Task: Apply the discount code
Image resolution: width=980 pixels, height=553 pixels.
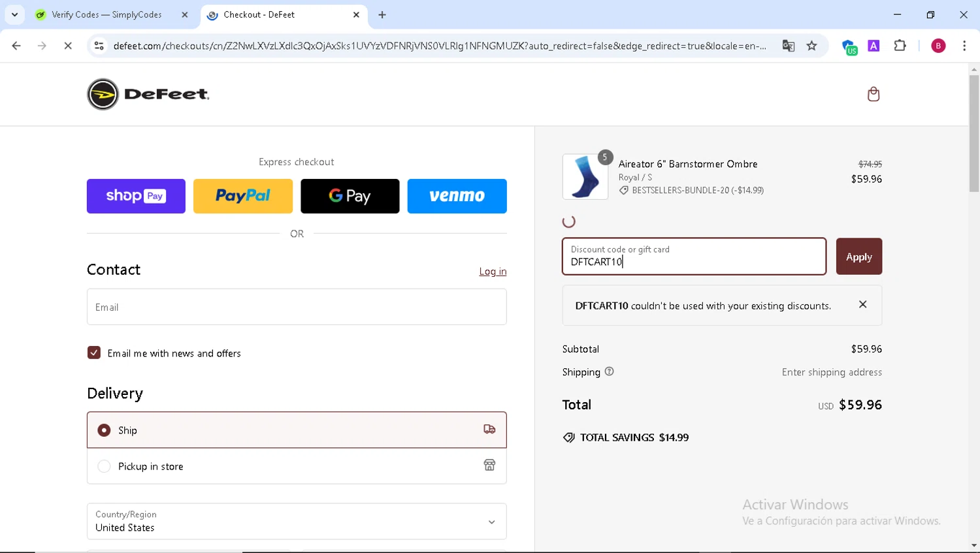Action: tap(859, 257)
